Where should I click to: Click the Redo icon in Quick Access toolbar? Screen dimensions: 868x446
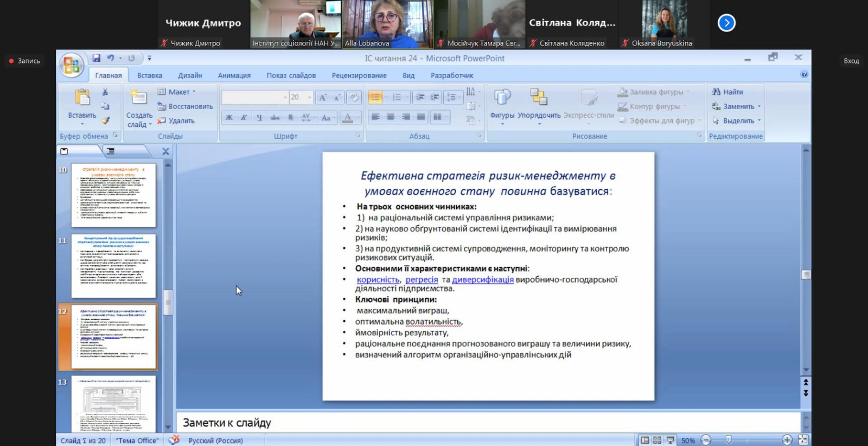click(131, 58)
